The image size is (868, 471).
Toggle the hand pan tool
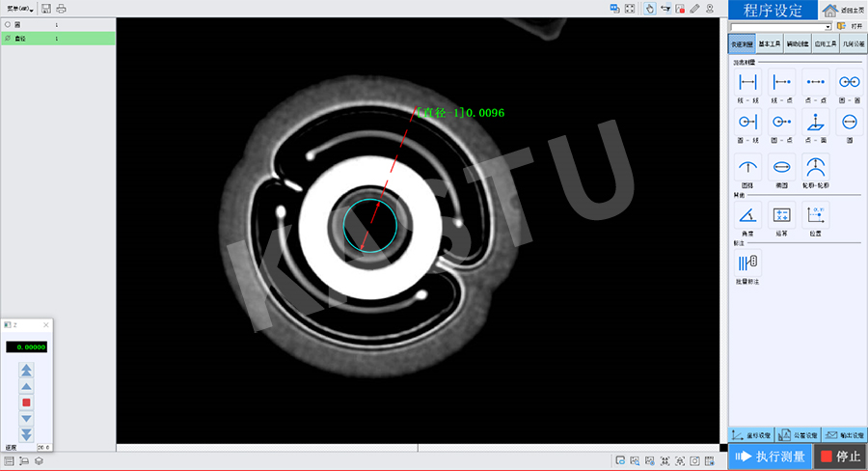click(x=650, y=9)
